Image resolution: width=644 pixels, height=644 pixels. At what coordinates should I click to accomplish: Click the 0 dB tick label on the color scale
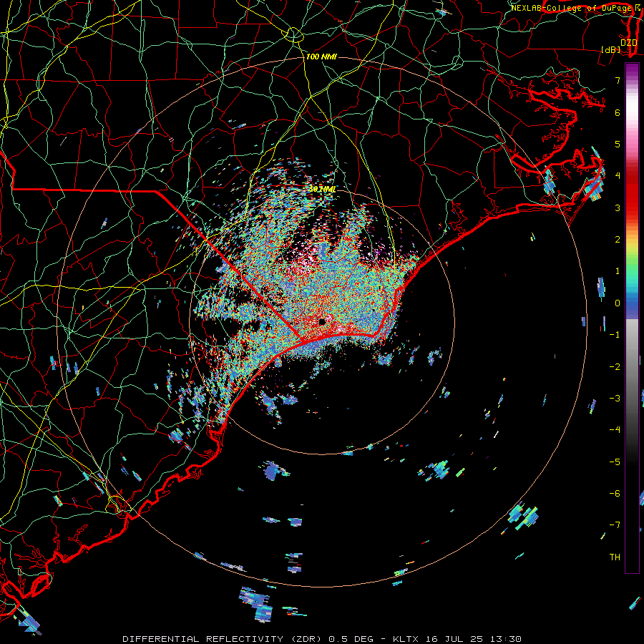pyautogui.click(x=618, y=303)
